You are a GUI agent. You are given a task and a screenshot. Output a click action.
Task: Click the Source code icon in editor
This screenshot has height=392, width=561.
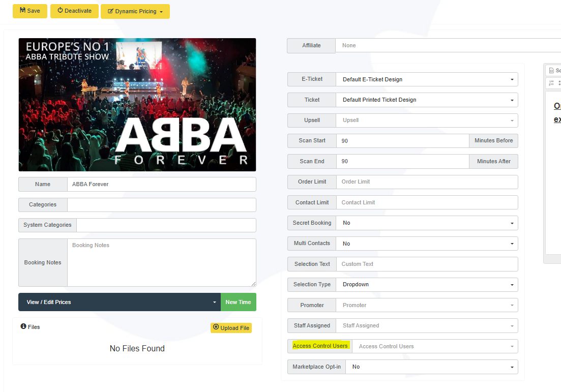[552, 71]
